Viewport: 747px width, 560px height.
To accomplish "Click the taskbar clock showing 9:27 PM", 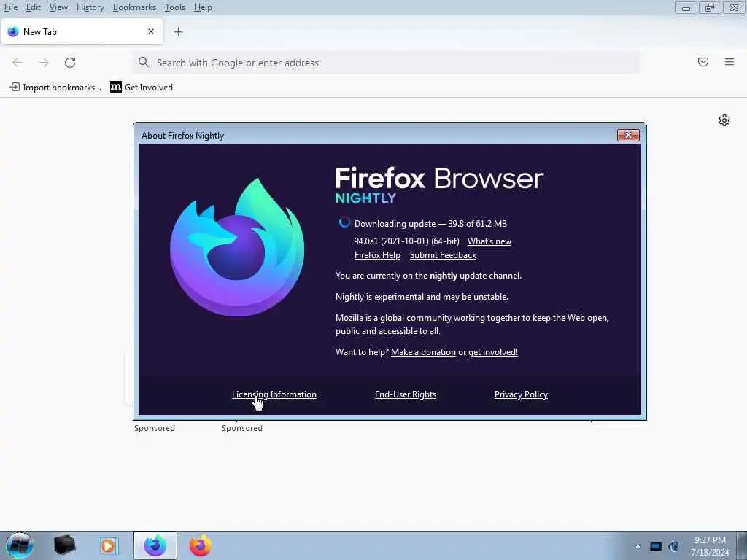I will [x=710, y=545].
